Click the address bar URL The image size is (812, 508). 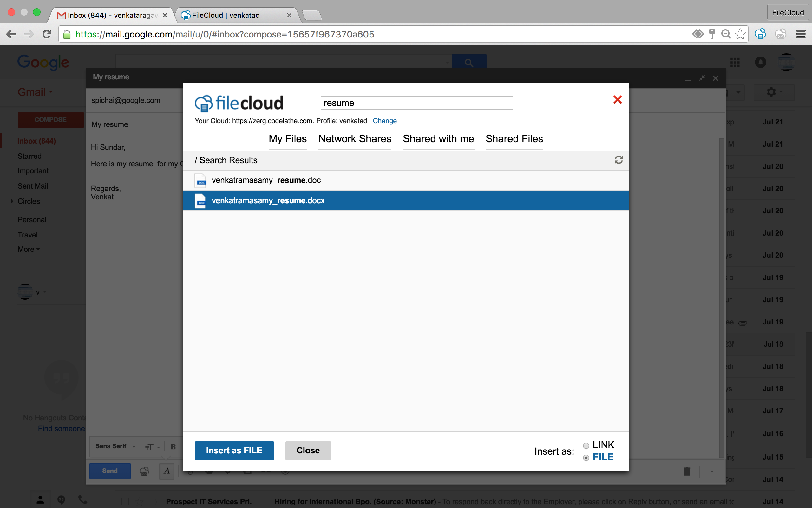(x=225, y=34)
